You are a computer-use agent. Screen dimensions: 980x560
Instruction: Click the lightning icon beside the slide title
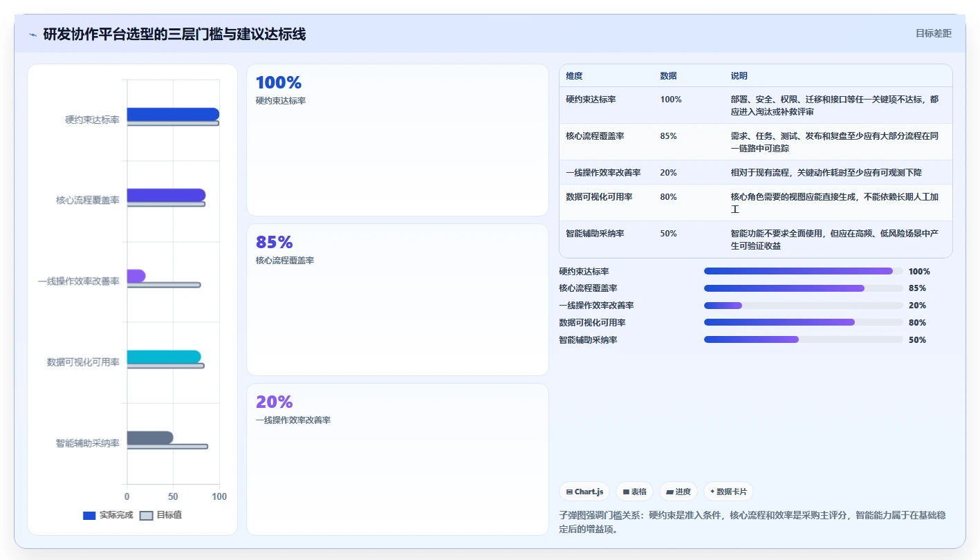[33, 35]
